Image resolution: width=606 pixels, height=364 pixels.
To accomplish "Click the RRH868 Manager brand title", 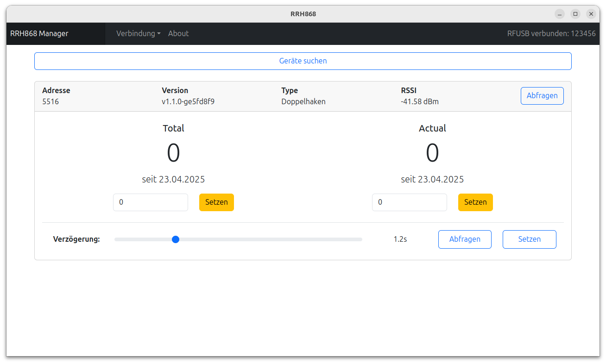I will [39, 33].
